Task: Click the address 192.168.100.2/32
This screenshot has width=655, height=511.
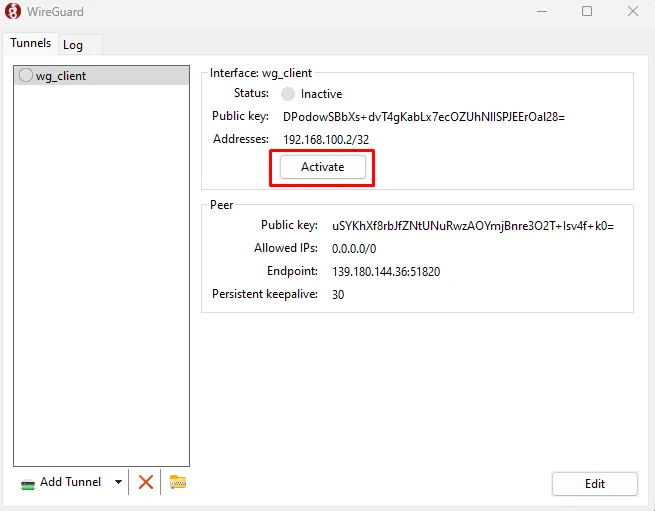Action: click(x=326, y=140)
